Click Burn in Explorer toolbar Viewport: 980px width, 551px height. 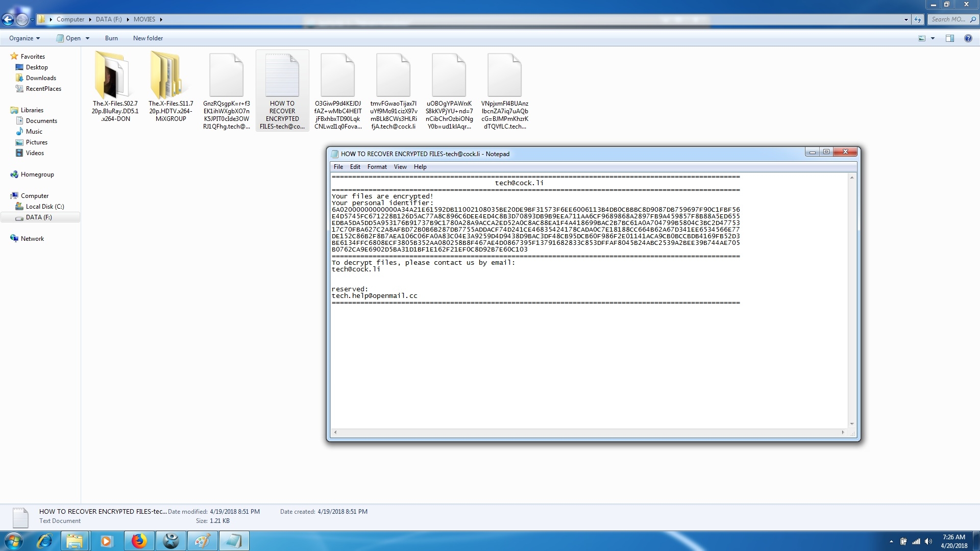click(111, 38)
